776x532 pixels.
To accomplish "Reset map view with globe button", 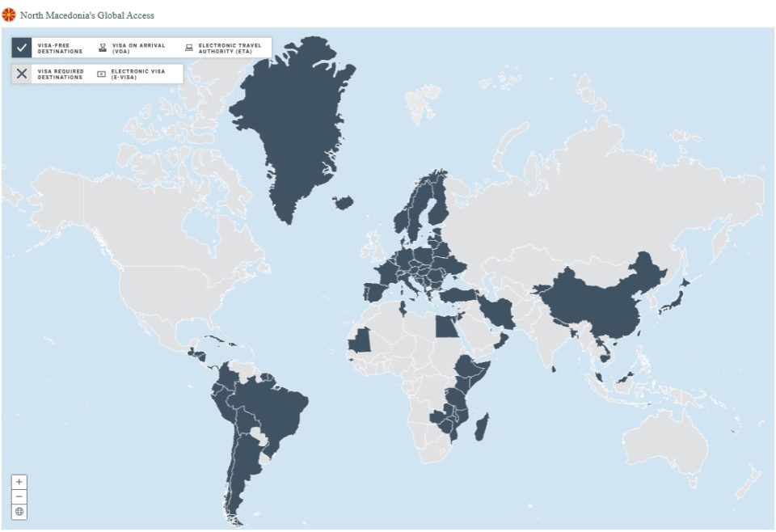I will 19,511.
